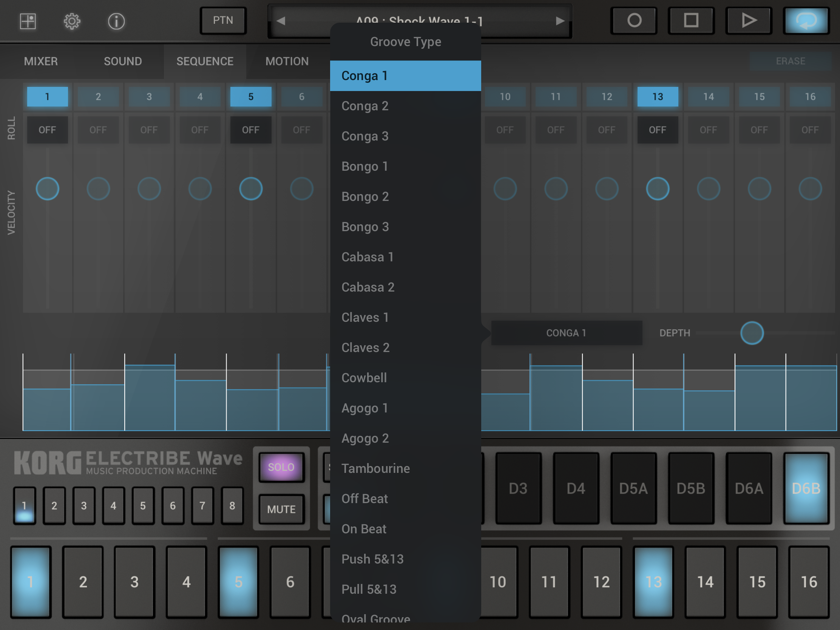Toggle sequence step 13 at top
Image resolution: width=840 pixels, height=630 pixels.
(x=657, y=96)
